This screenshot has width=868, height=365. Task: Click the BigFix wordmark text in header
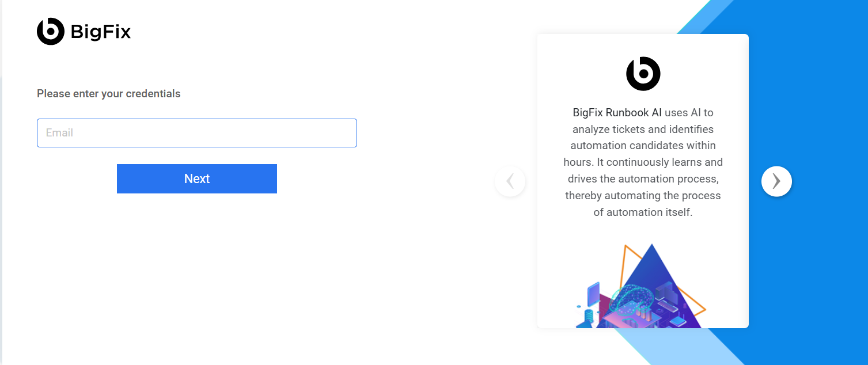[x=101, y=32]
